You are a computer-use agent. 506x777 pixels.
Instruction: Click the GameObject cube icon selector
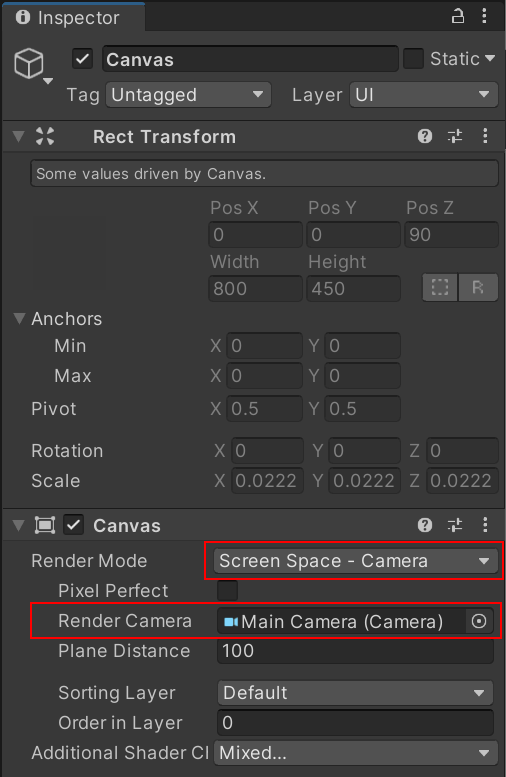32,66
